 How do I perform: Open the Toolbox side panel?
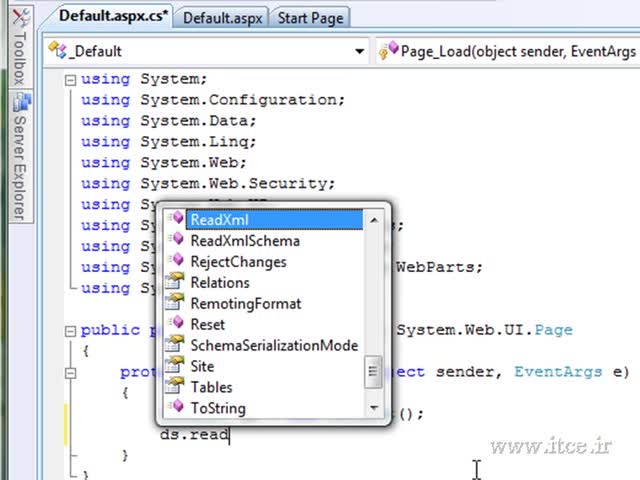click(20, 46)
